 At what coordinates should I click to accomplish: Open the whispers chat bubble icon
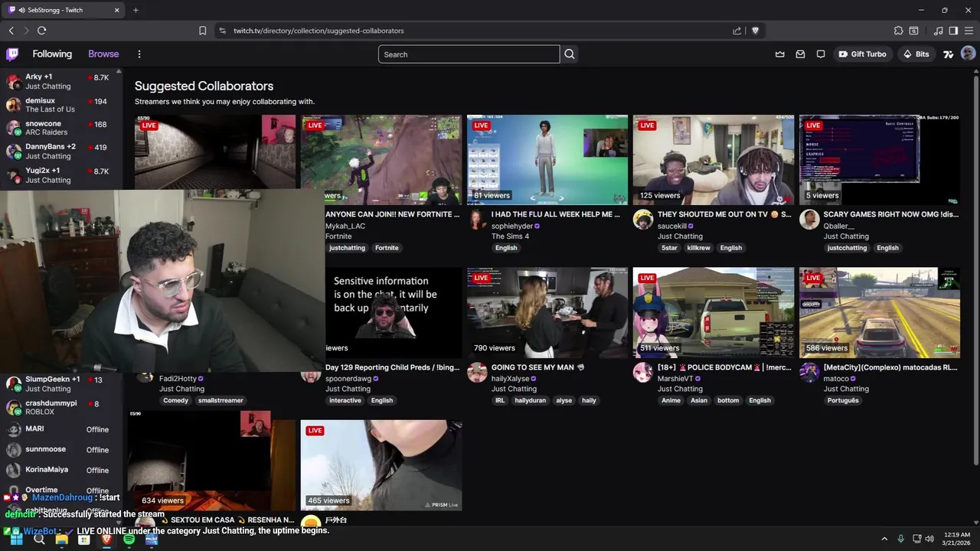click(821, 54)
